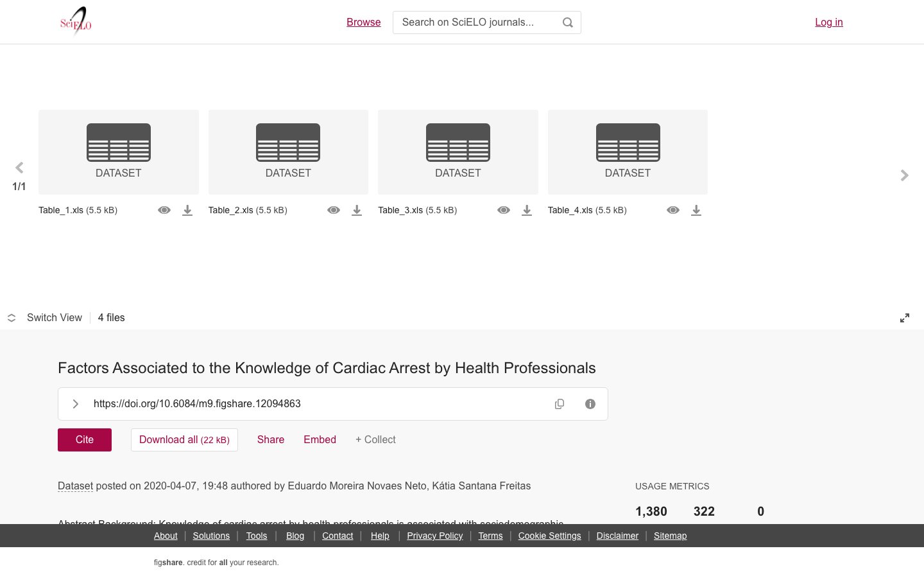Click + Collect
The image size is (924, 578).
click(375, 440)
